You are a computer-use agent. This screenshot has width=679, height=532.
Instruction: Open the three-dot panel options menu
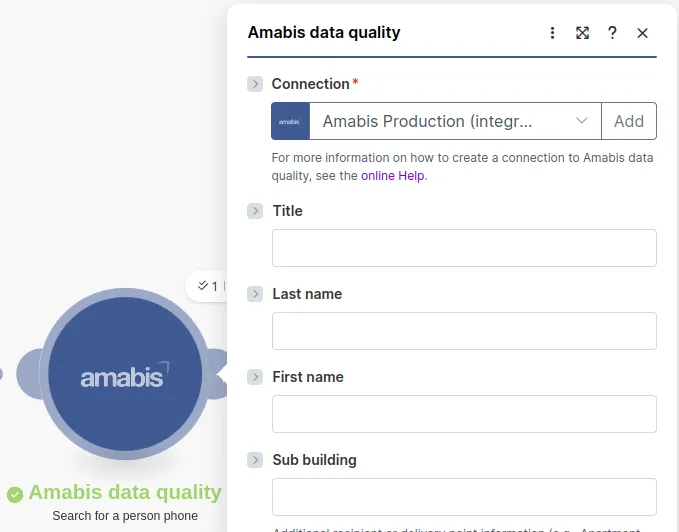tap(553, 33)
